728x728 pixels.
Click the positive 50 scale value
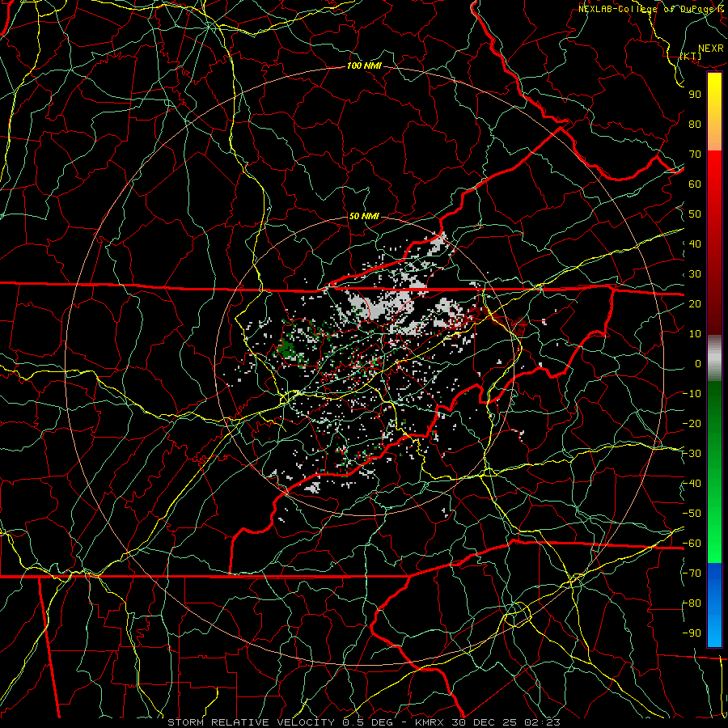pos(695,214)
